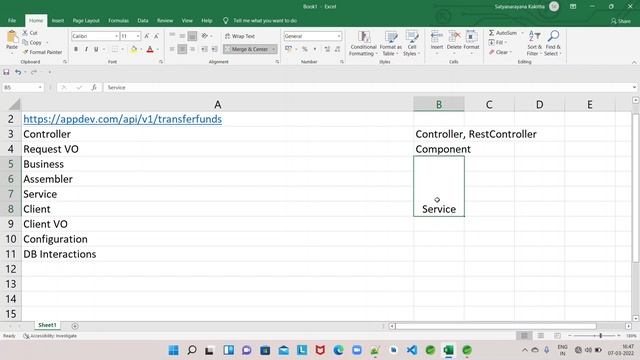This screenshot has height=360, width=640.
Task: Open Find & Select menu
Action: pos(553,43)
